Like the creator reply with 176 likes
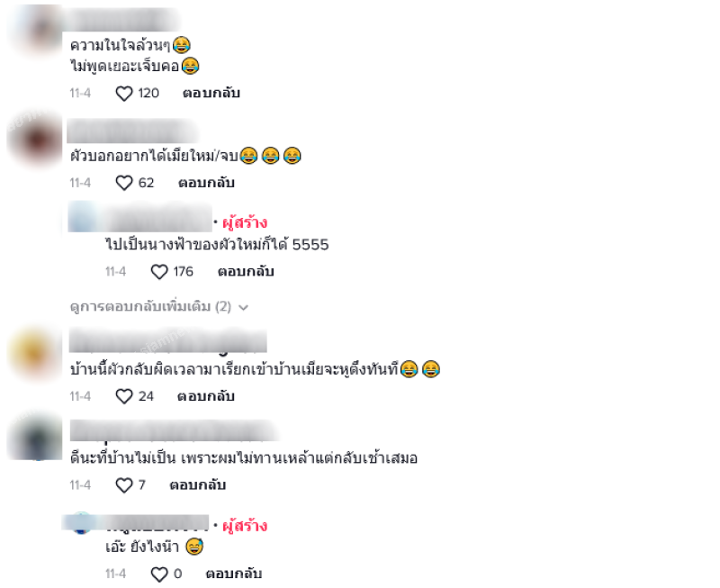The height and width of the screenshot is (588, 720). tap(159, 272)
